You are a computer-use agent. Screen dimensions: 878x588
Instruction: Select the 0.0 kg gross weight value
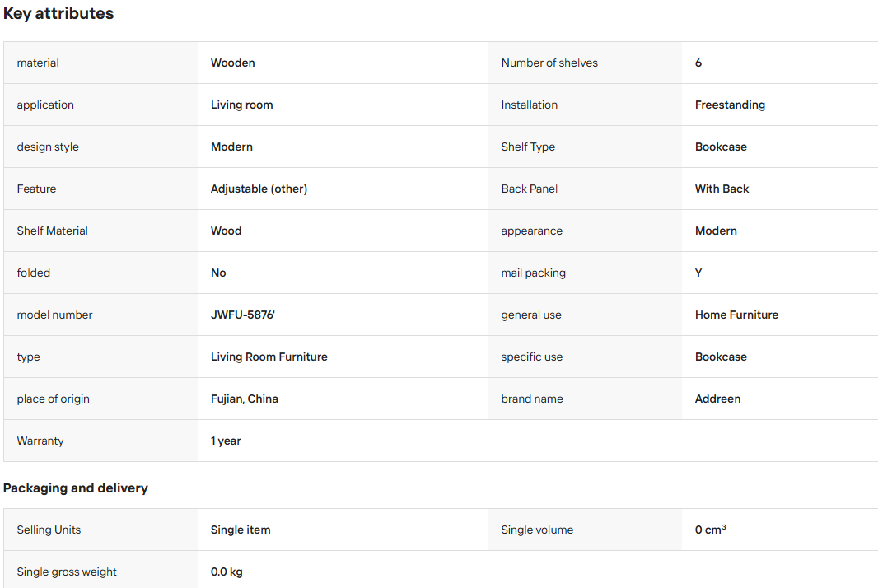click(x=227, y=572)
